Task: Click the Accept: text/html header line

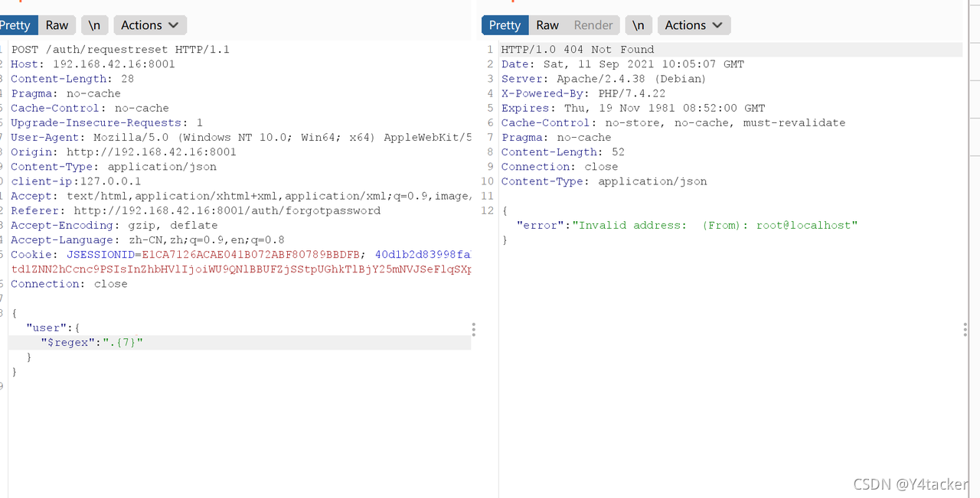Action: pos(241,196)
